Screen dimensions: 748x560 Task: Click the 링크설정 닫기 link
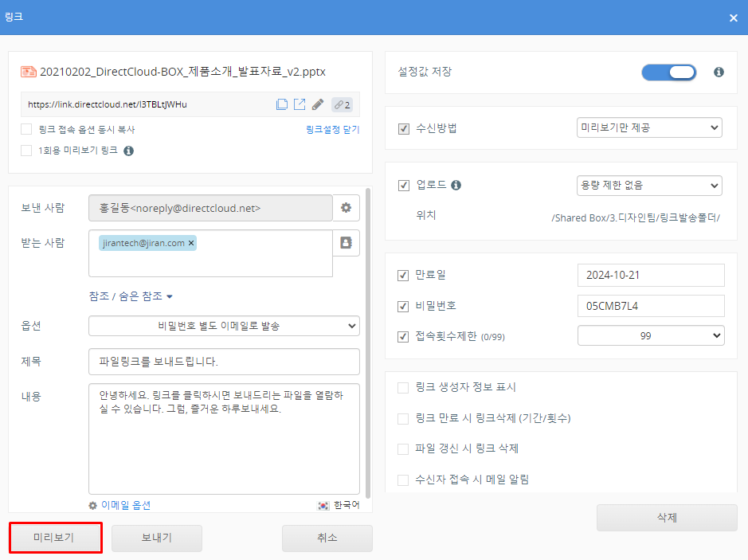(332, 129)
